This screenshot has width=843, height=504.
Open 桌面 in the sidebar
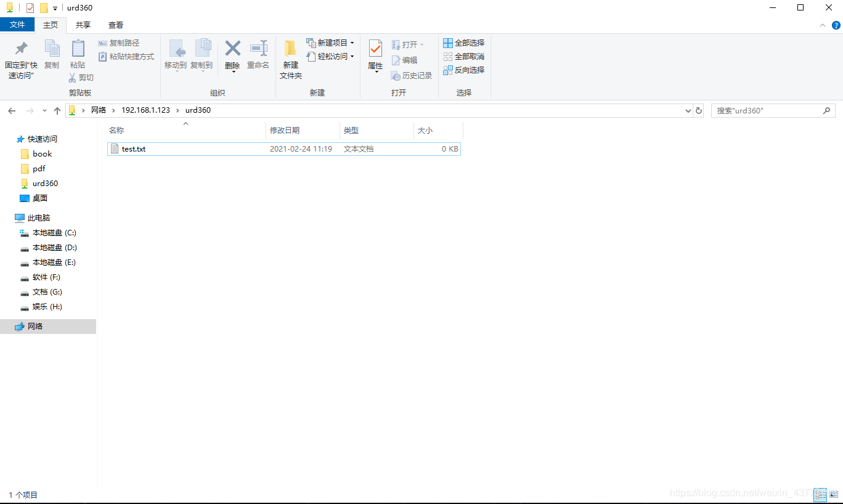tap(40, 198)
